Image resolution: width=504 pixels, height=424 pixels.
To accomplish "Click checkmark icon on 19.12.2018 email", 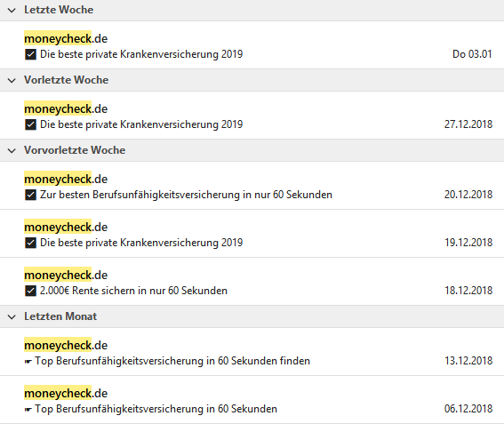I will click(x=30, y=243).
